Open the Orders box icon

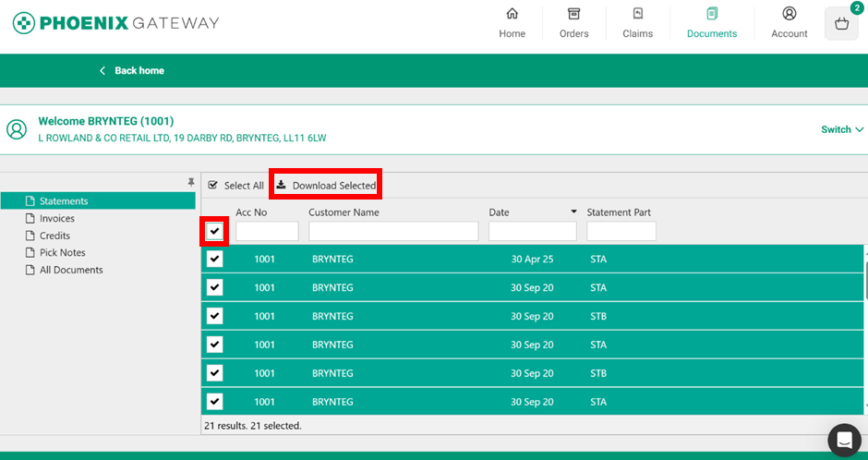click(x=573, y=14)
